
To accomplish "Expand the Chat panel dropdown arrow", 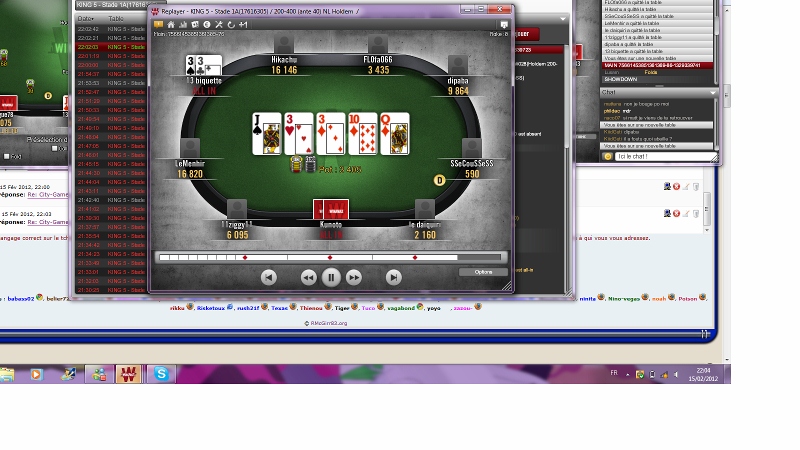I will tap(713, 92).
